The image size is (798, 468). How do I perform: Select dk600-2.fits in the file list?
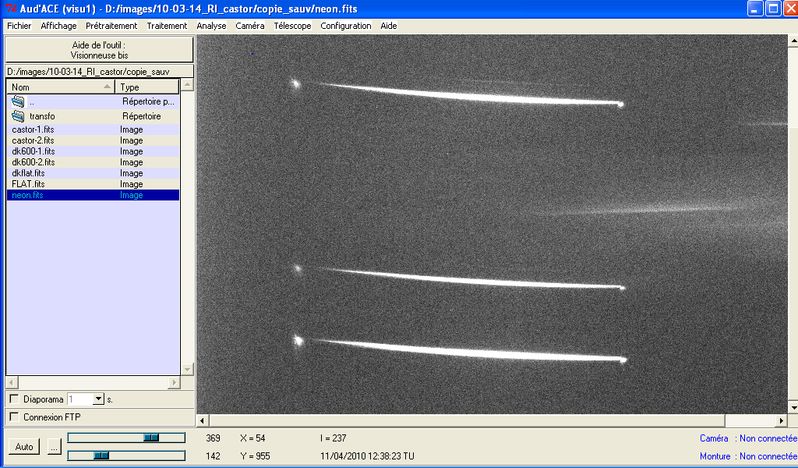point(93,162)
